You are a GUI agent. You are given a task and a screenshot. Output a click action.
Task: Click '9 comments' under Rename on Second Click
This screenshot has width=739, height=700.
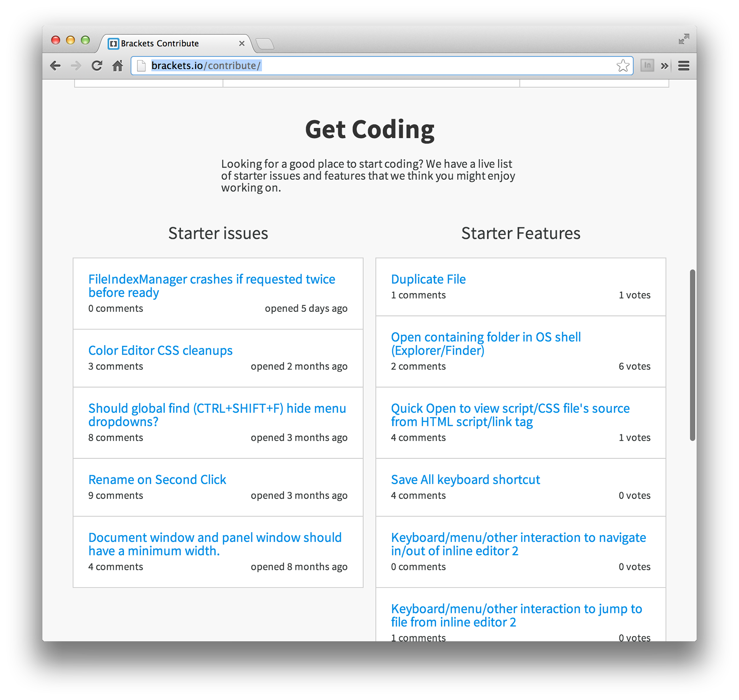(x=115, y=495)
